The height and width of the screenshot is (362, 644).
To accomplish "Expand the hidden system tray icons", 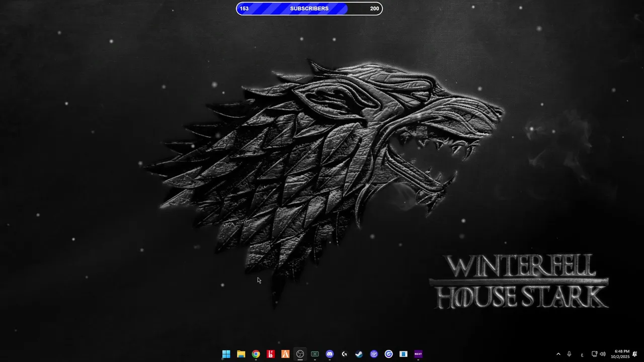I will (558, 354).
